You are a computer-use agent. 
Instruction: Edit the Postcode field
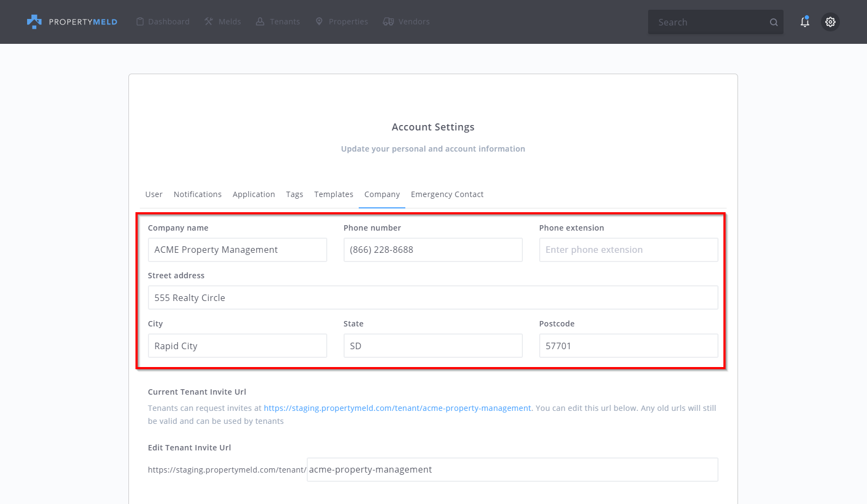(629, 346)
